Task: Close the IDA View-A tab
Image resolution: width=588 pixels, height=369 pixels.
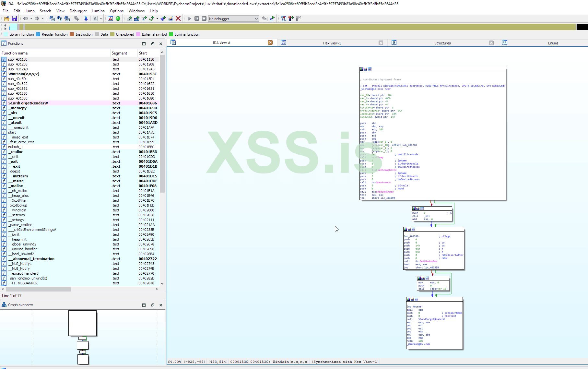Action: coord(270,42)
